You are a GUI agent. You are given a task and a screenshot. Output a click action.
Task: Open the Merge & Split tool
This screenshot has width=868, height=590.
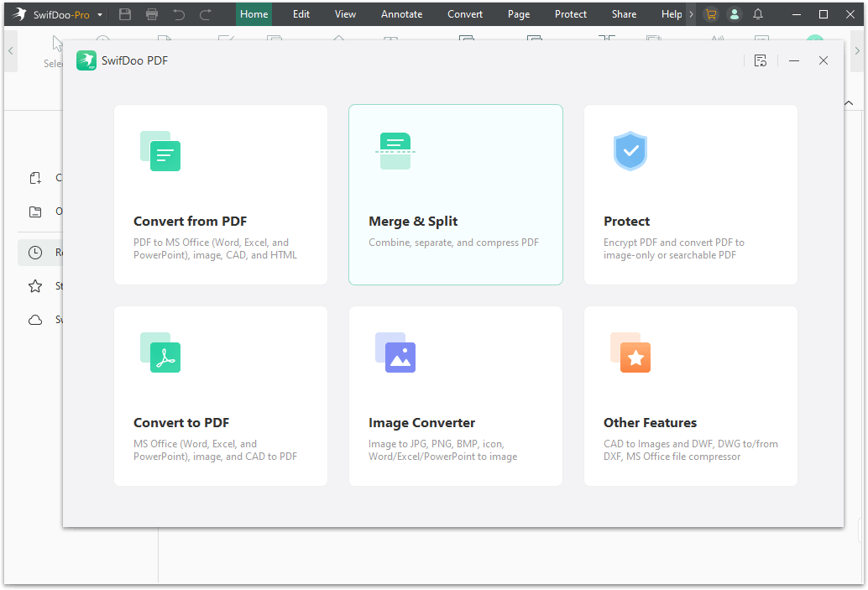pyautogui.click(x=455, y=195)
